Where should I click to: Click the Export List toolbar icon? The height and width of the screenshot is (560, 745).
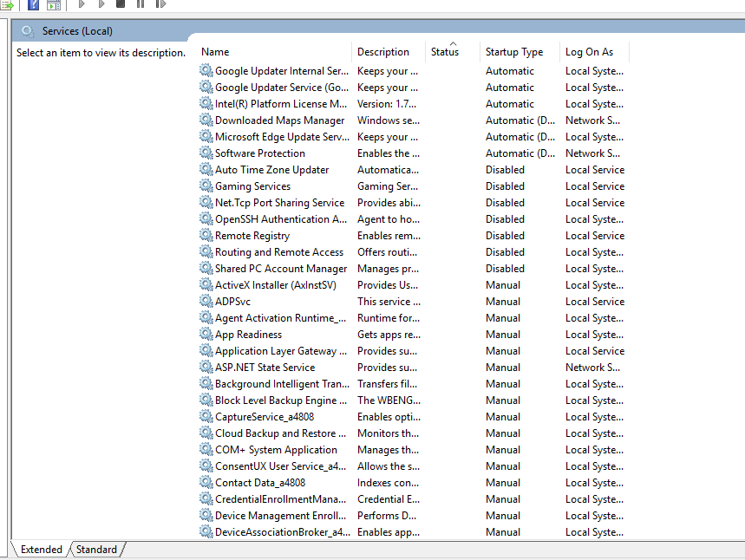coord(7,4)
